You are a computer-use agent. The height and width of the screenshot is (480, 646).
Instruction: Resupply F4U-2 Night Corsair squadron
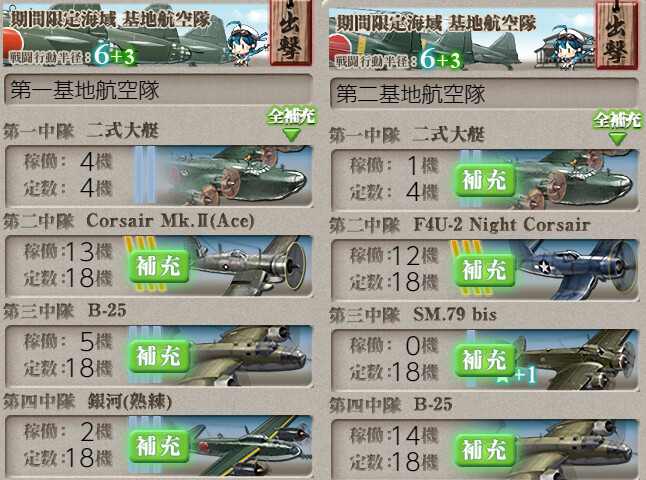coord(485,270)
